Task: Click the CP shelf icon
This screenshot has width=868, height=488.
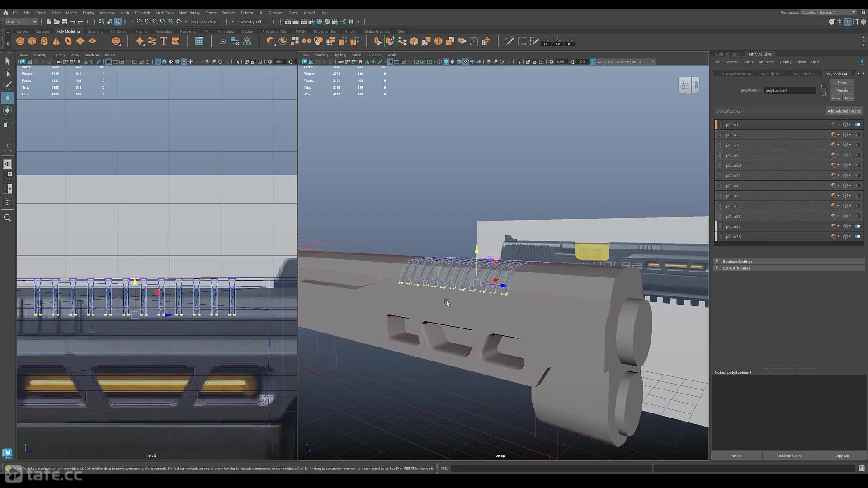Action: (558, 41)
